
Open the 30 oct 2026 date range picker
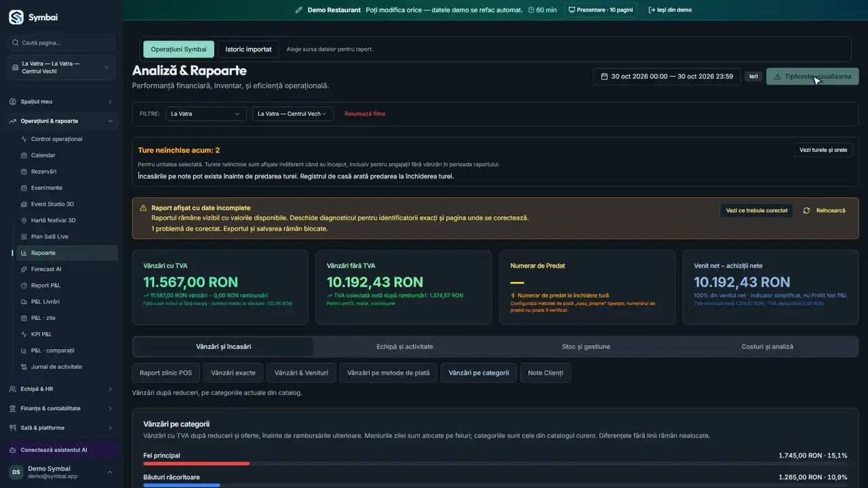(x=667, y=77)
